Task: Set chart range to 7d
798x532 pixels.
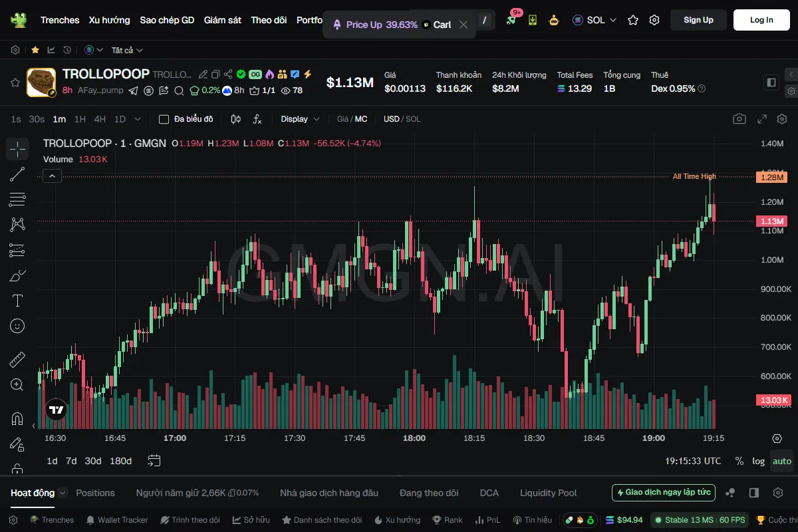Action: click(x=71, y=461)
